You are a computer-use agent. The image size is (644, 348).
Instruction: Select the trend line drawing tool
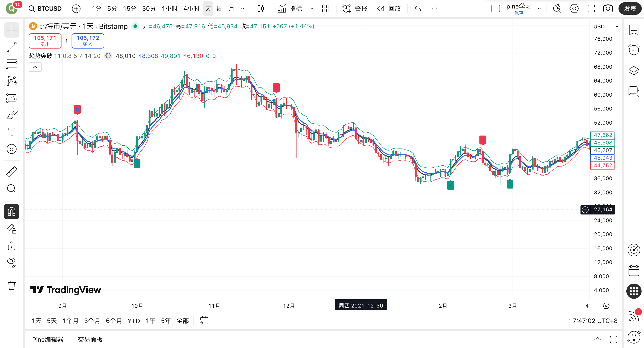[11, 47]
